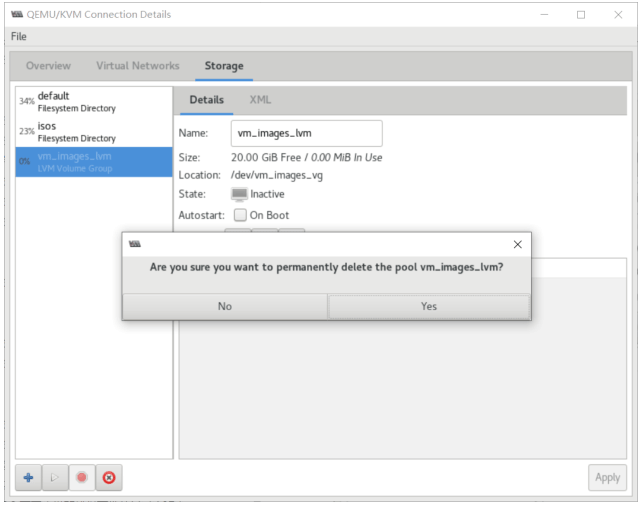This screenshot has width=643, height=505.
Task: Select the default storage pool
Action: [x=94, y=102]
